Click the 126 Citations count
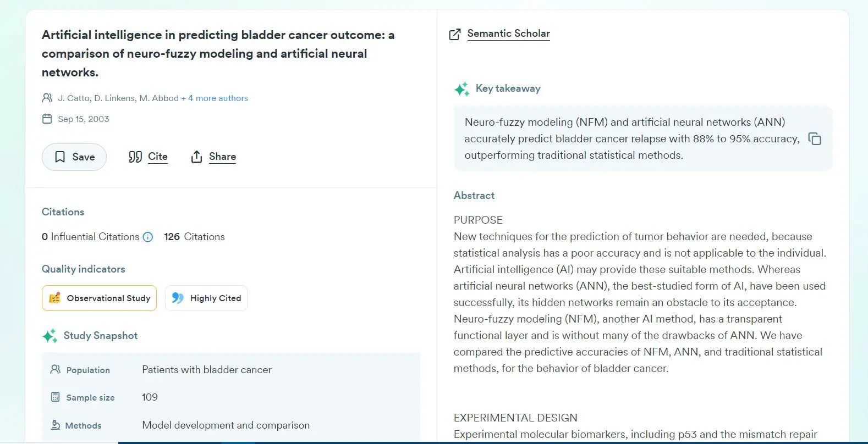This screenshot has width=868, height=444. (x=194, y=237)
